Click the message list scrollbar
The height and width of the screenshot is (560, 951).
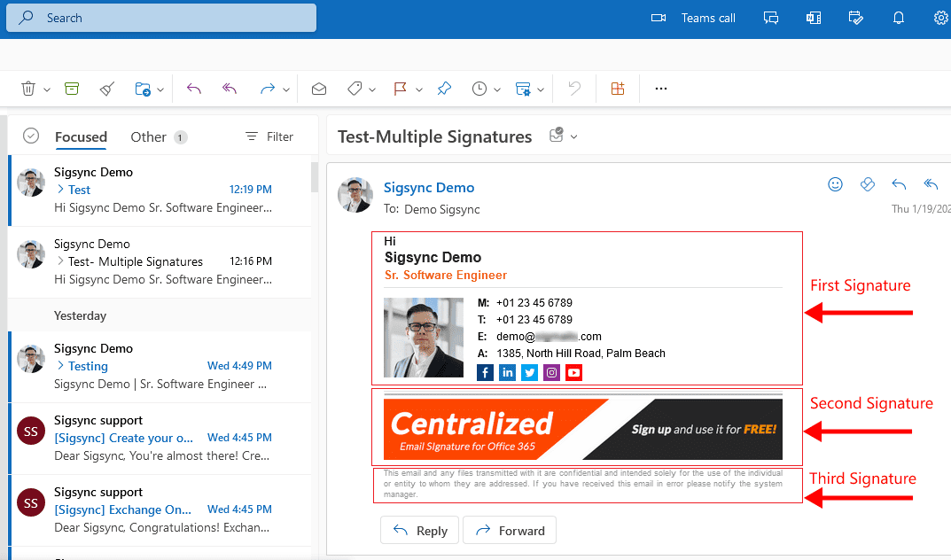click(314, 177)
